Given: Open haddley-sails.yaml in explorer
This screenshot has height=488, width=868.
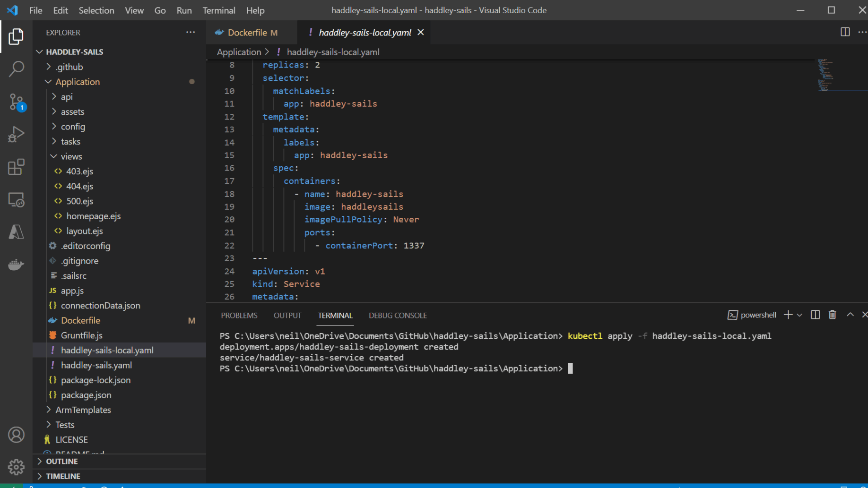Looking at the screenshot, I should [96, 365].
